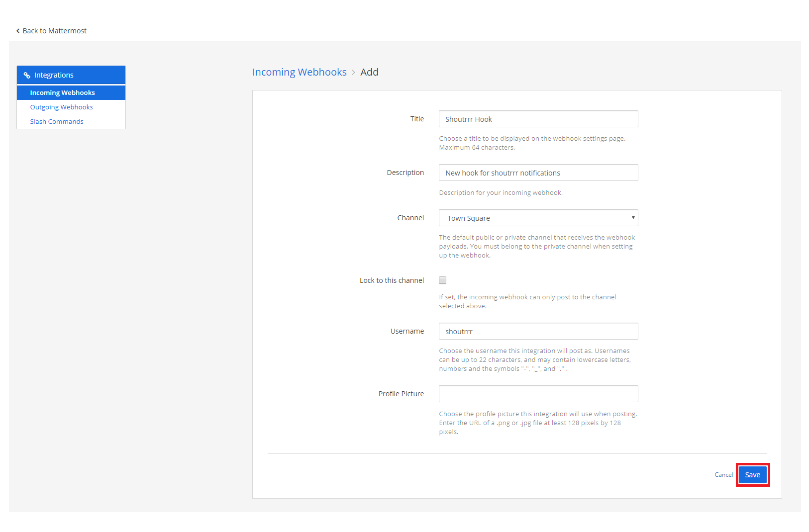The width and height of the screenshot is (809, 532).
Task: Open the Integrations section
Action: point(53,75)
